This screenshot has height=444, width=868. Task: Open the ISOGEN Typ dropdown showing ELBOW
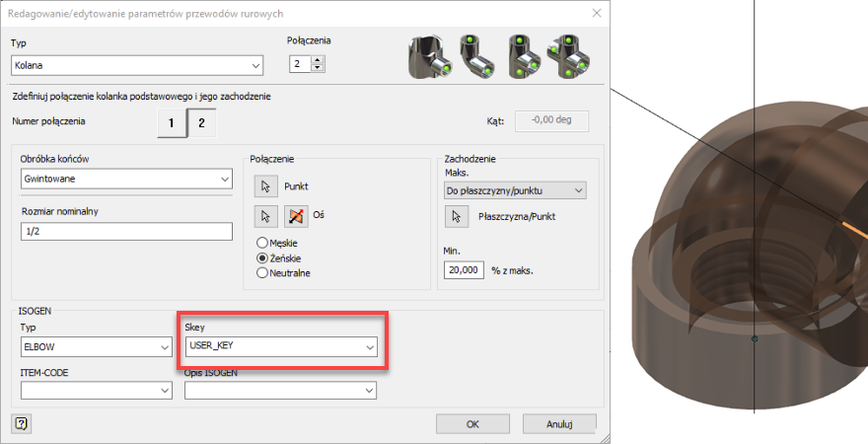[97, 347]
